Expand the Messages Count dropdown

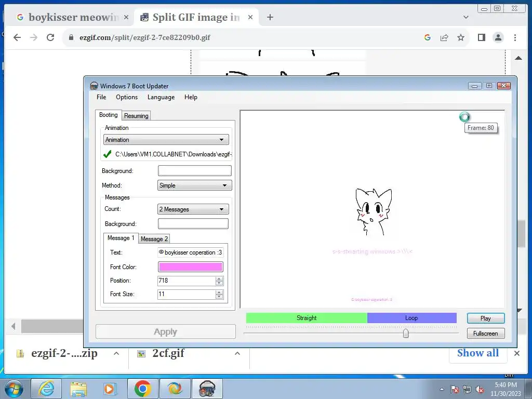click(x=193, y=209)
